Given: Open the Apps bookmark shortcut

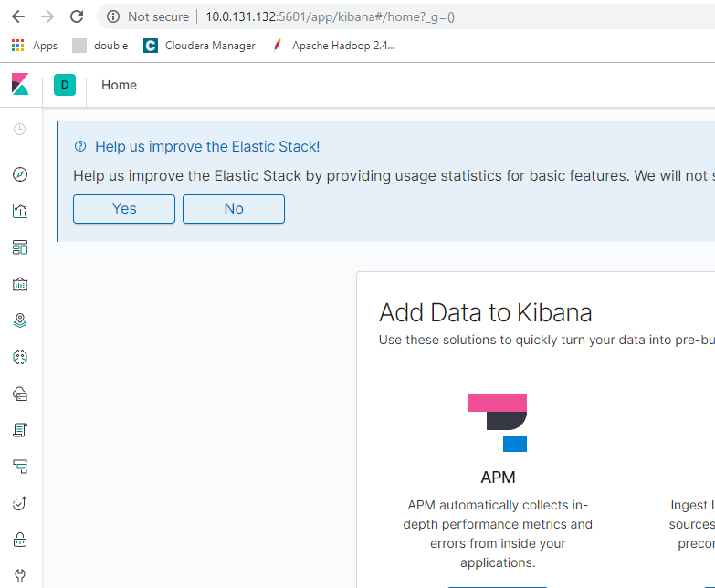Looking at the screenshot, I should (35, 46).
